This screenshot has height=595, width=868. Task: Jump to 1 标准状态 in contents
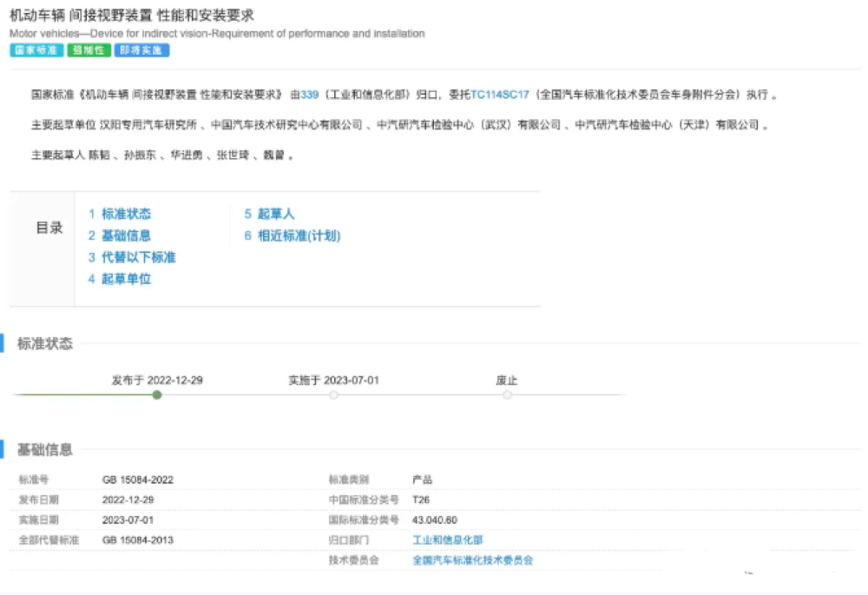(120, 214)
